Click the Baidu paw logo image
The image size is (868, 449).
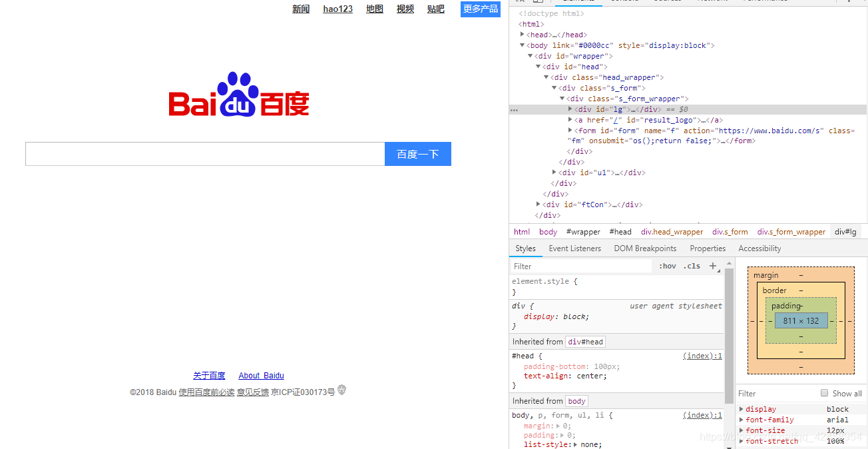pos(239,94)
